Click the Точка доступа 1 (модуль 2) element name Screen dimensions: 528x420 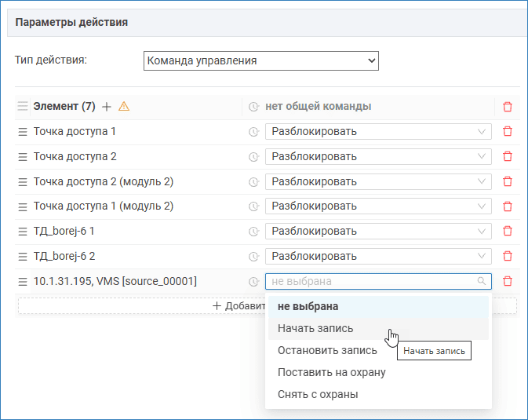click(104, 206)
